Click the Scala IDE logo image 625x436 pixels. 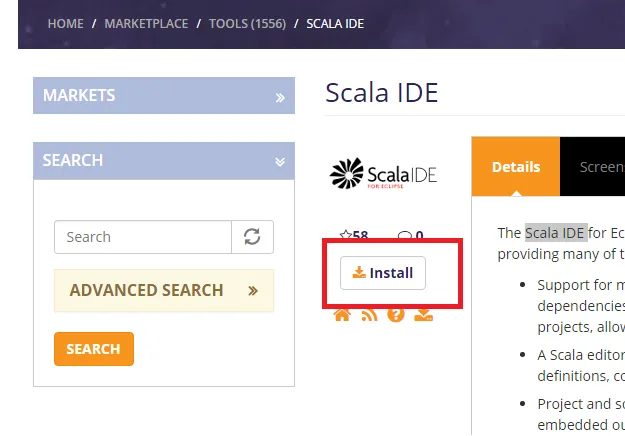pyautogui.click(x=383, y=173)
